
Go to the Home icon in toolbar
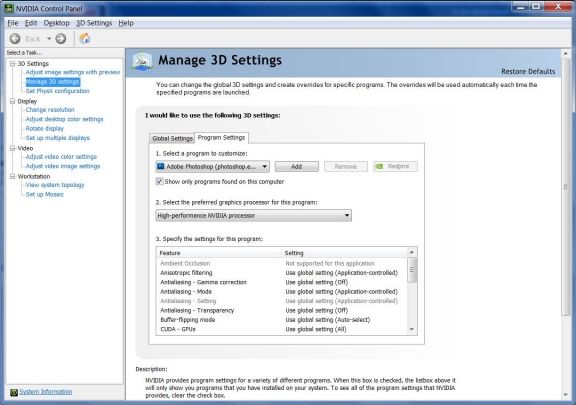click(x=85, y=38)
